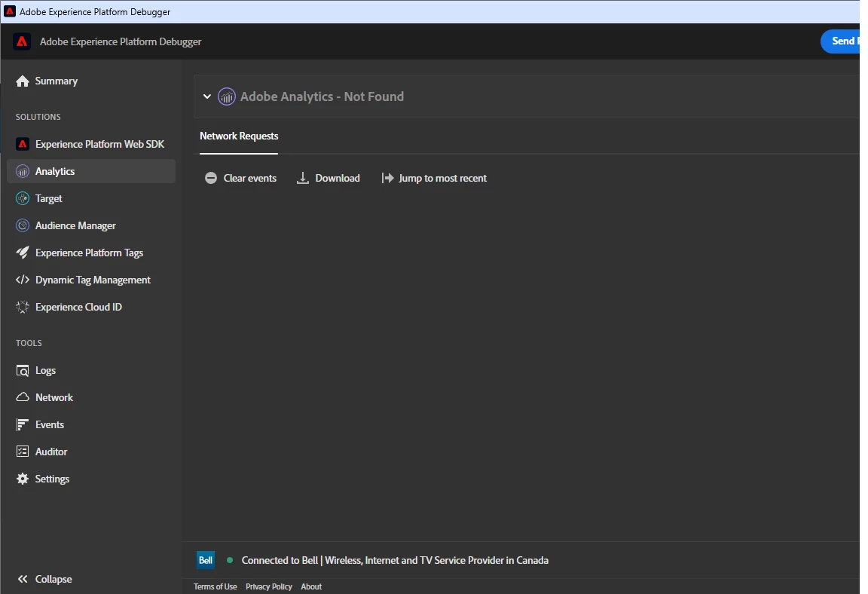
Task: Click the Analytics sidebar icon
Action: point(22,172)
